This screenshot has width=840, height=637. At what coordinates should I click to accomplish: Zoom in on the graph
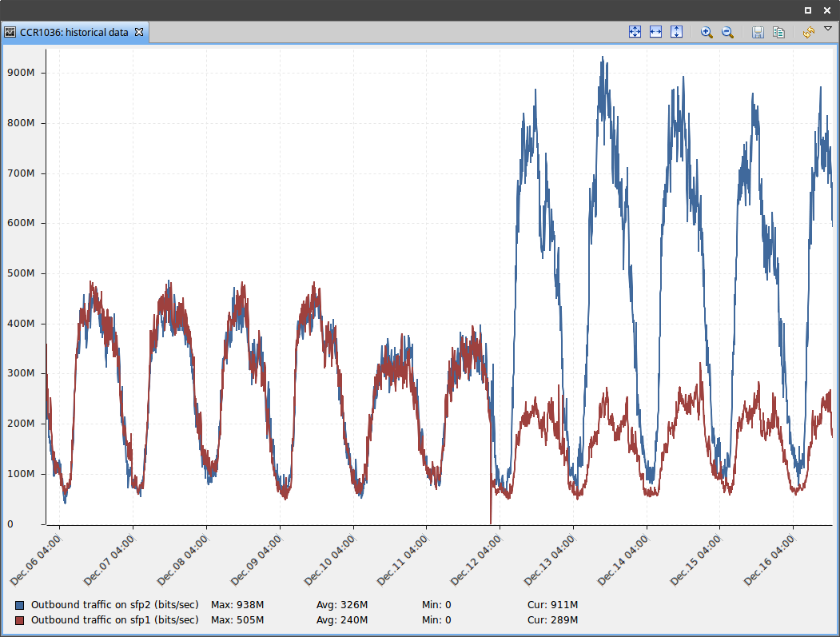[x=707, y=32]
